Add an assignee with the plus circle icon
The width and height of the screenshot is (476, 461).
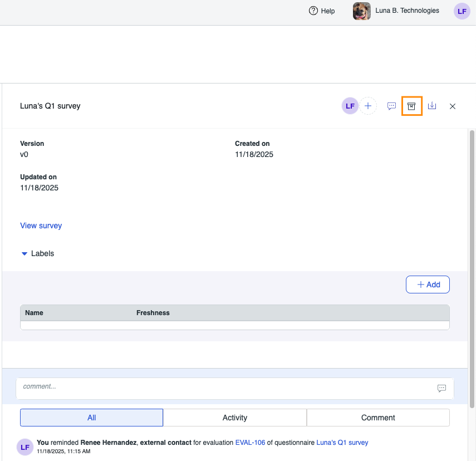click(367, 106)
